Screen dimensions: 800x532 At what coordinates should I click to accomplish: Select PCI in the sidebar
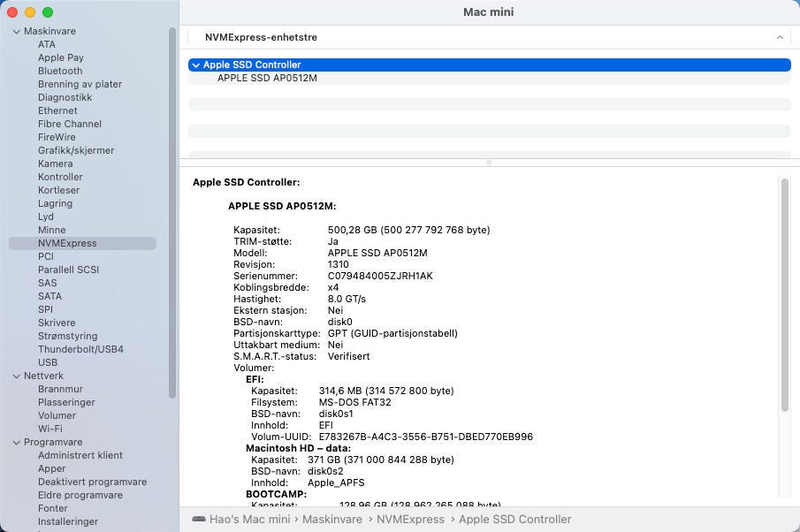tap(45, 256)
